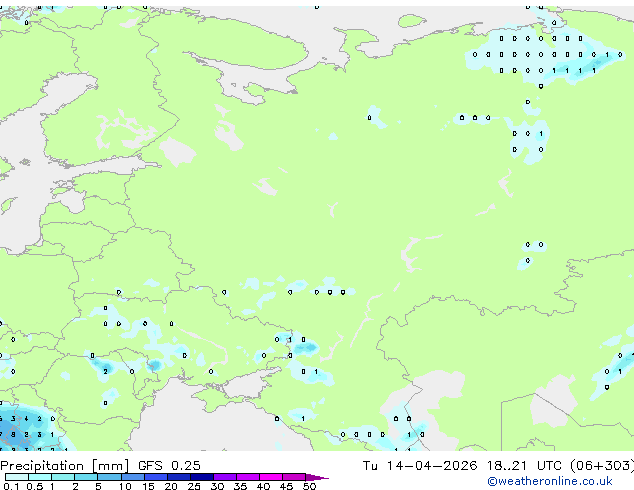Screen dimensions: 634x490
Task: Click the legend scale number 10
Action: coord(124,486)
